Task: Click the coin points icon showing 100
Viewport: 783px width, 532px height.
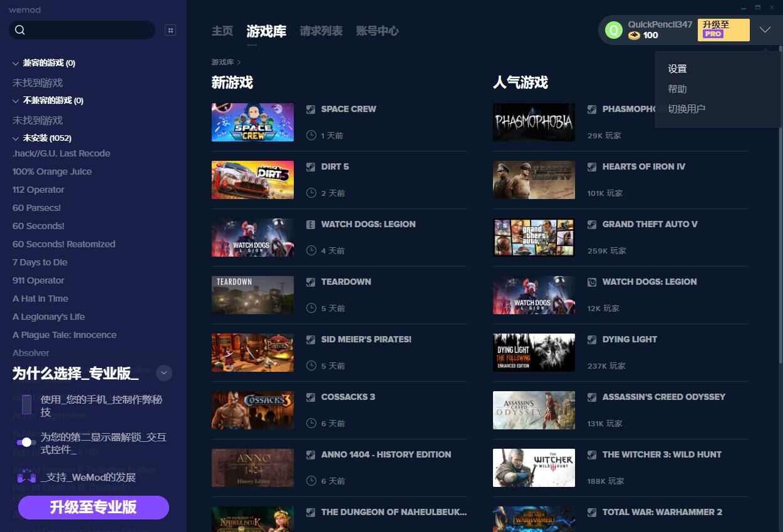Action: (x=635, y=36)
